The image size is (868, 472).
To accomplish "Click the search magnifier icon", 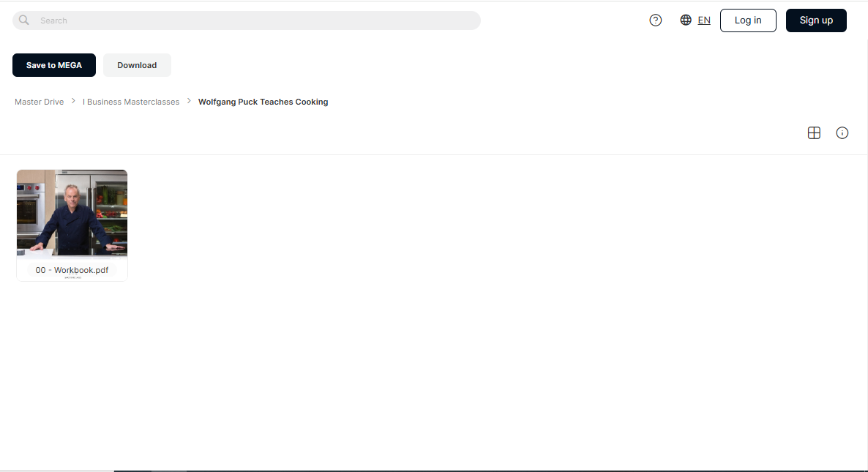I will (24, 20).
